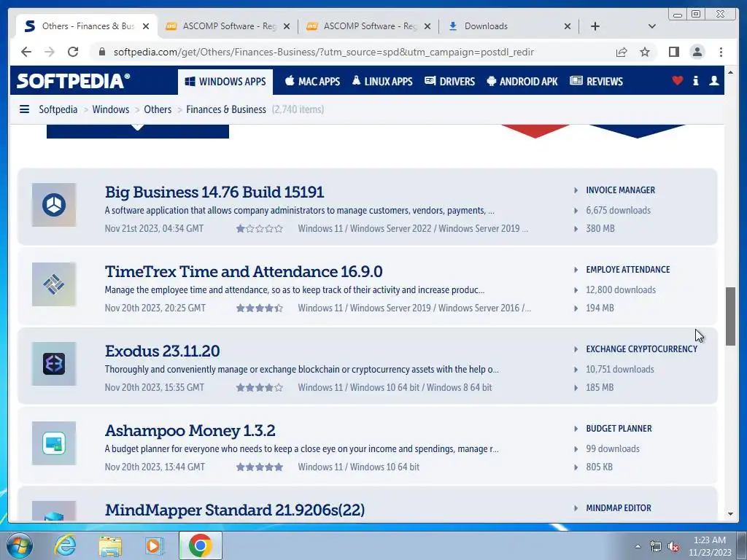Open the Big Business app icon thumbnail
Screen dimensions: 747x560
pyautogui.click(x=54, y=205)
